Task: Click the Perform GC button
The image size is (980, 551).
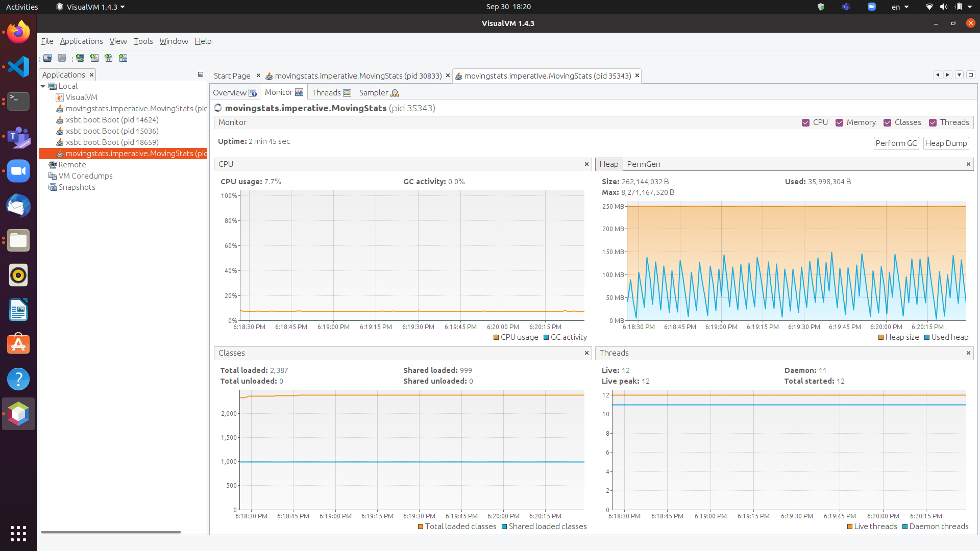Action: pyautogui.click(x=896, y=143)
